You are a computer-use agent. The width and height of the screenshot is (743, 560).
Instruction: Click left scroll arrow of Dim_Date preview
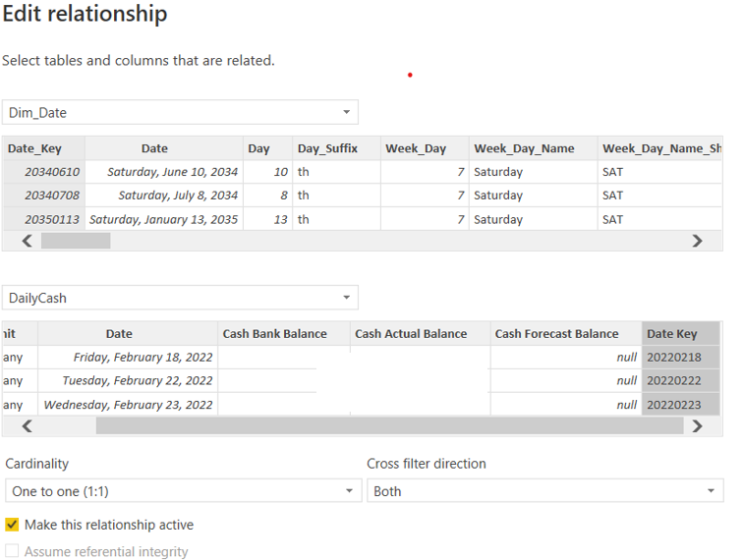tap(27, 241)
